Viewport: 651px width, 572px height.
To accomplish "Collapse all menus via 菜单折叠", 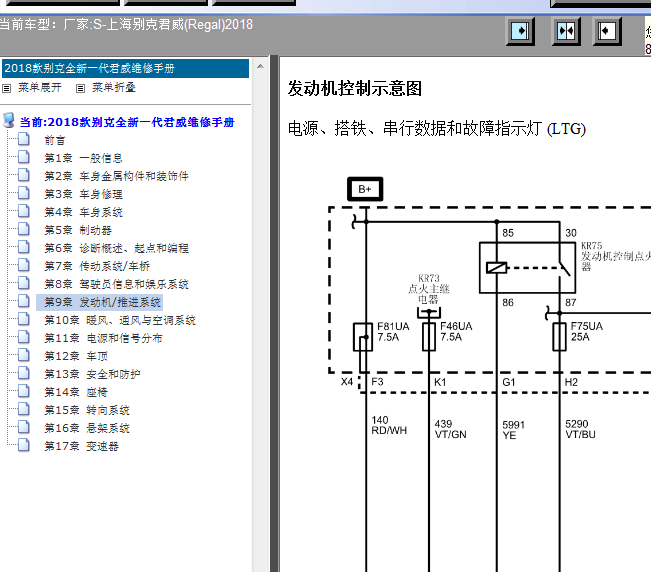I will [114, 88].
